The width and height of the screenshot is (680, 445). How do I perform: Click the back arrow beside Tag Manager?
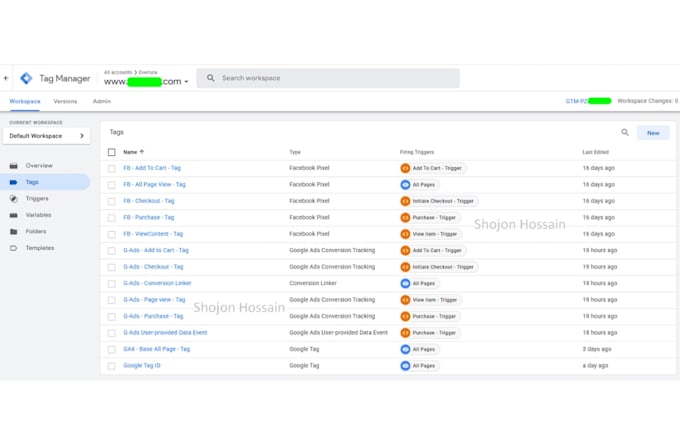(6, 79)
